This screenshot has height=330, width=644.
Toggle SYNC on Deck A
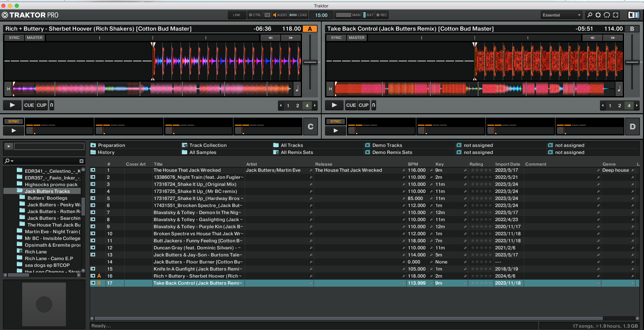[14, 38]
